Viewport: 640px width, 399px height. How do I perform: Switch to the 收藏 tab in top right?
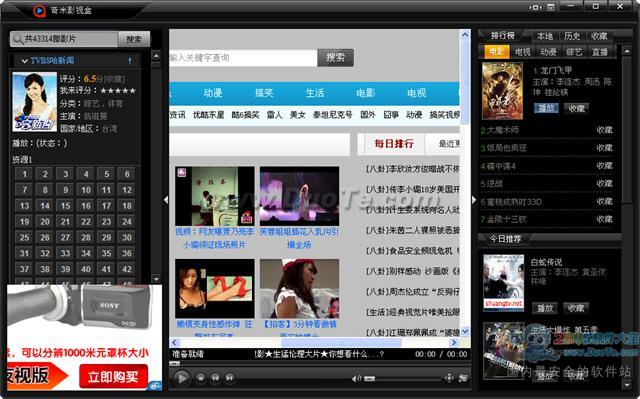[599, 36]
